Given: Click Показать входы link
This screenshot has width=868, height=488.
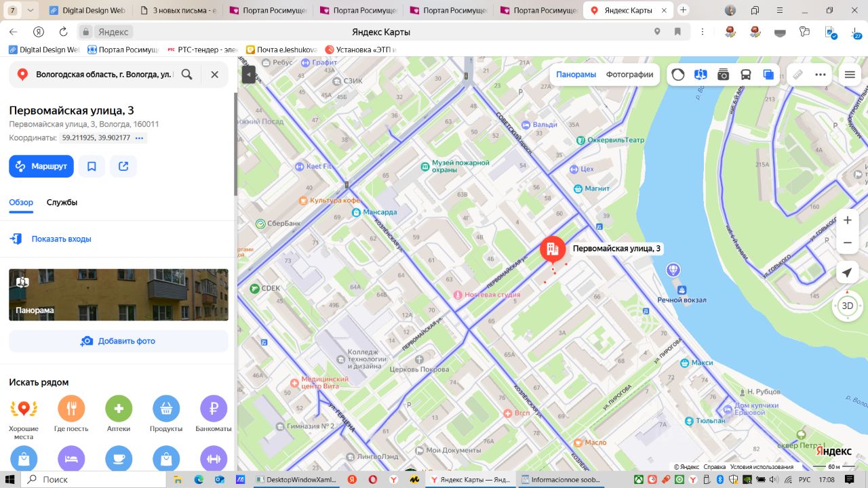Looking at the screenshot, I should (61, 239).
